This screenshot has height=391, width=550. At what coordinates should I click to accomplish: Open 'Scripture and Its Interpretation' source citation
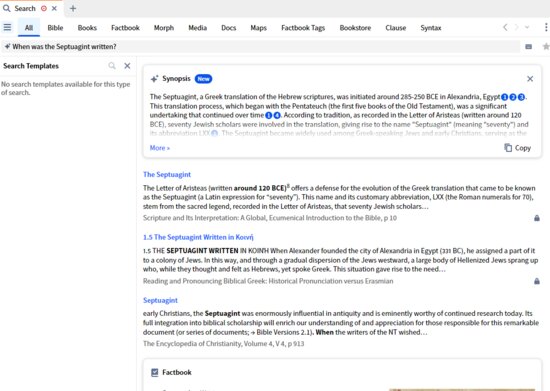pyautogui.click(x=270, y=218)
